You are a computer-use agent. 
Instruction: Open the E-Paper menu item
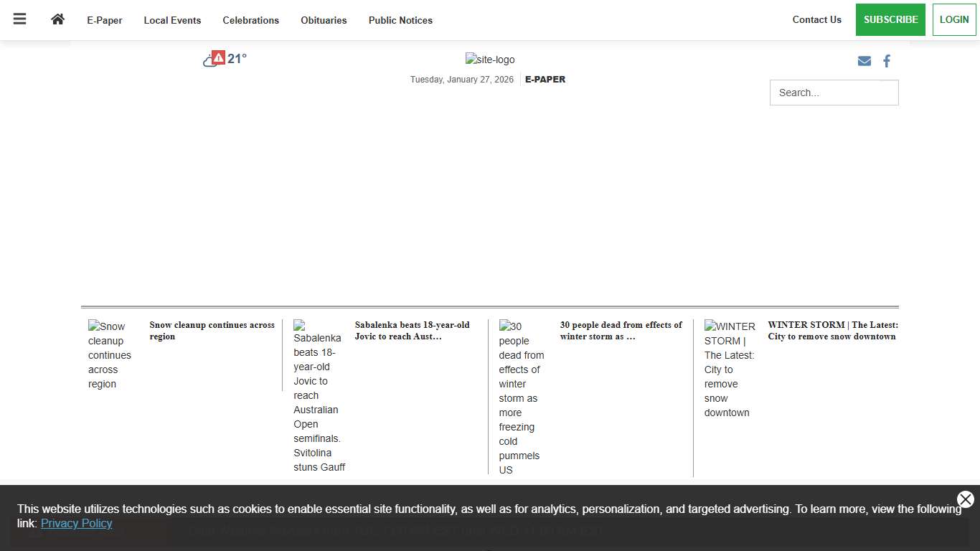(x=105, y=20)
